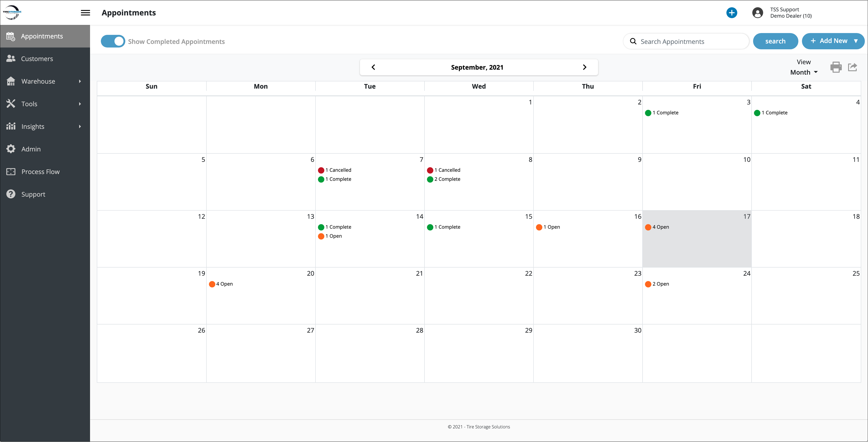Click the hamburger menu icon
Image resolution: width=868 pixels, height=442 pixels.
click(x=85, y=13)
